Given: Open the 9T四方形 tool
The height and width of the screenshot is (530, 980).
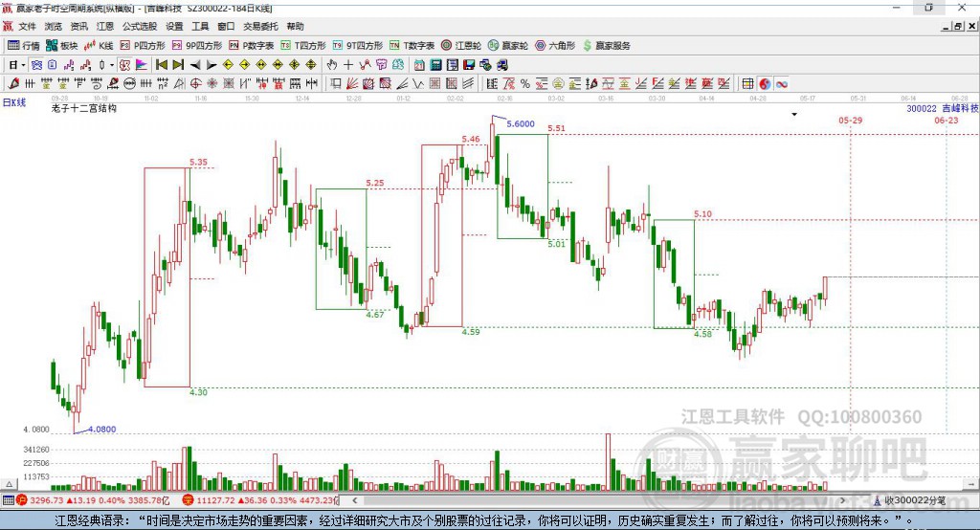Looking at the screenshot, I should [x=358, y=46].
